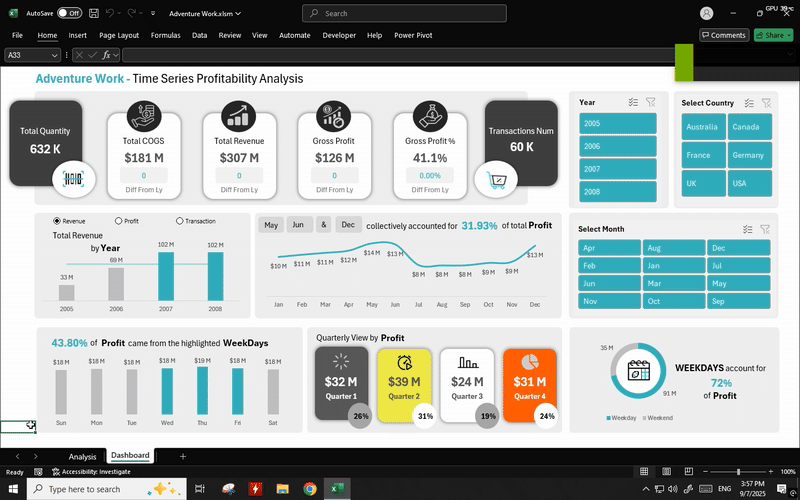Viewport: 800px width, 500px height.
Task: Click the calendar icon inside donut chart
Action: (638, 370)
